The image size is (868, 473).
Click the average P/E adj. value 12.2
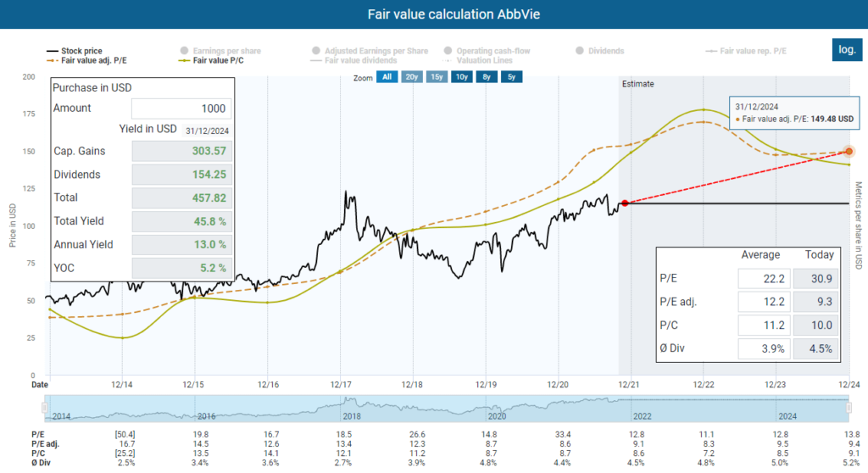(764, 302)
